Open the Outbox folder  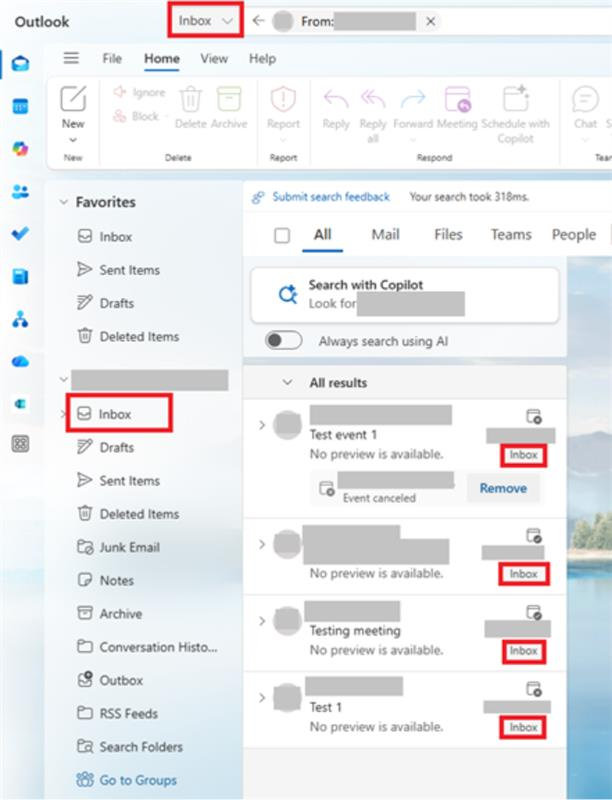[121, 680]
